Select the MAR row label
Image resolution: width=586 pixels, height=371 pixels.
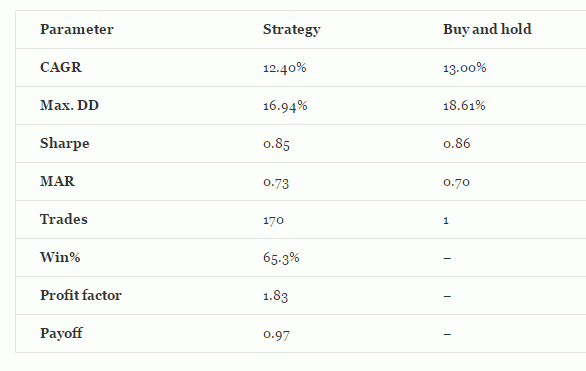[58, 182]
